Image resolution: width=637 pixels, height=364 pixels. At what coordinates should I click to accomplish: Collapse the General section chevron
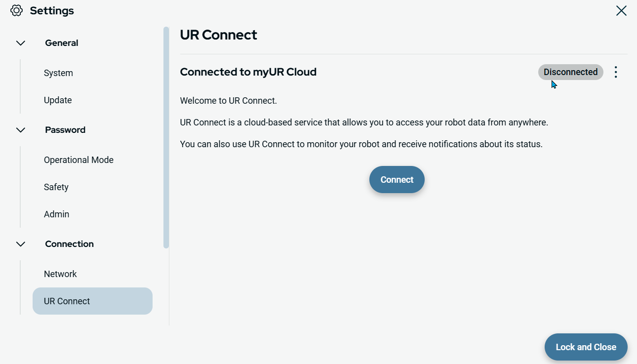[x=21, y=43]
